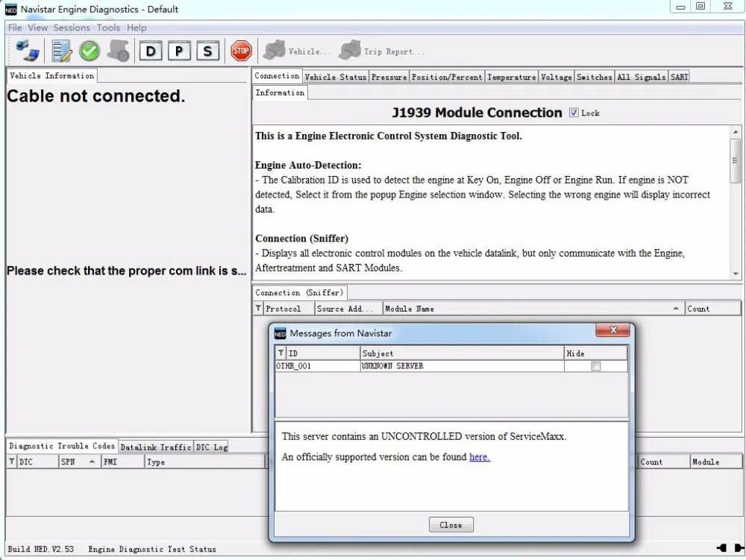The width and height of the screenshot is (746, 560).
Task: Click the P toolbar icon
Action: 180,50
